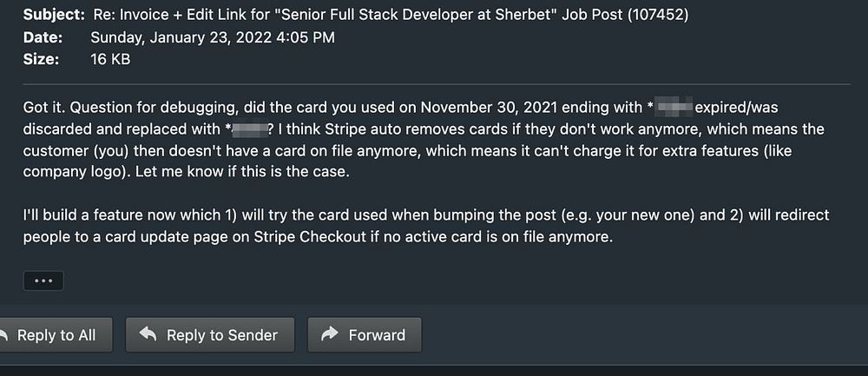Click the Forward button
This screenshot has width=868, height=376.
365,335
